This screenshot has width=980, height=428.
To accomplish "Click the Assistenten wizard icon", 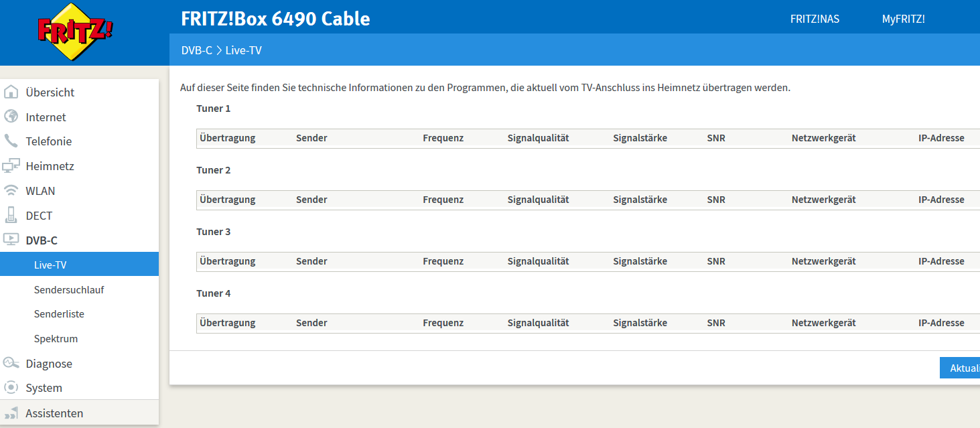I will (11, 413).
